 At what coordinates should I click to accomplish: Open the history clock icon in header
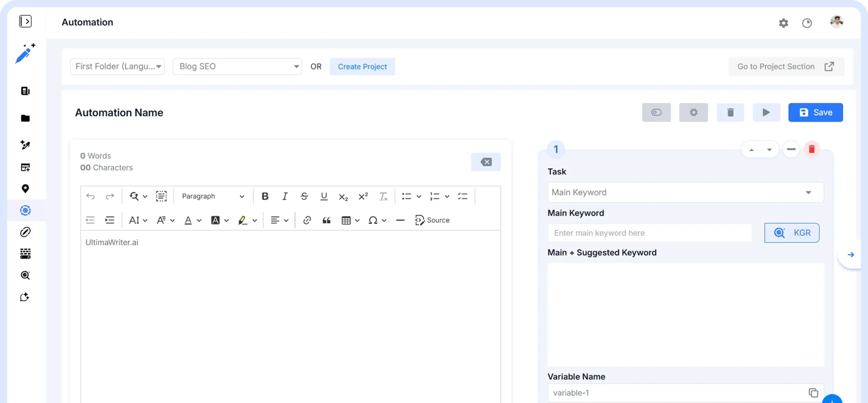tap(807, 23)
